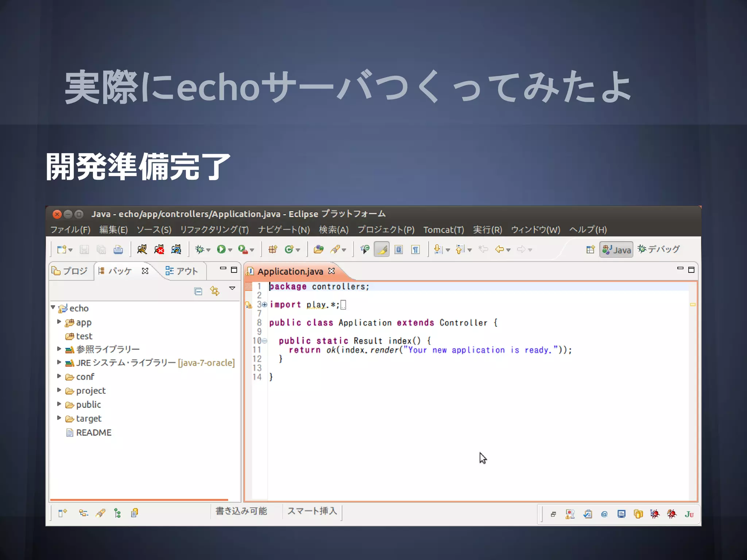Select the Application.java editor tab
This screenshot has width=747, height=560.
[290, 271]
